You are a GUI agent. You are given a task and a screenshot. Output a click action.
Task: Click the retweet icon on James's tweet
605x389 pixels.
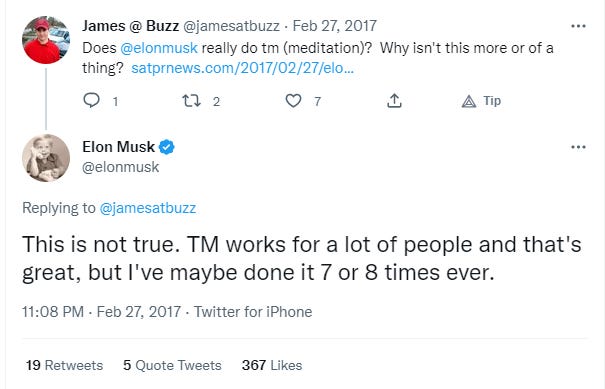pyautogui.click(x=191, y=101)
